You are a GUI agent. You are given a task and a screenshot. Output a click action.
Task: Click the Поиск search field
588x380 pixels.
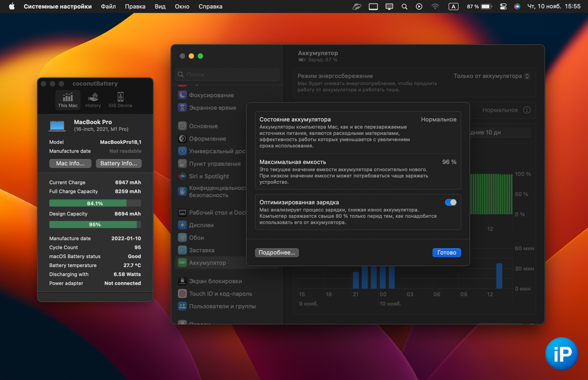(x=228, y=74)
